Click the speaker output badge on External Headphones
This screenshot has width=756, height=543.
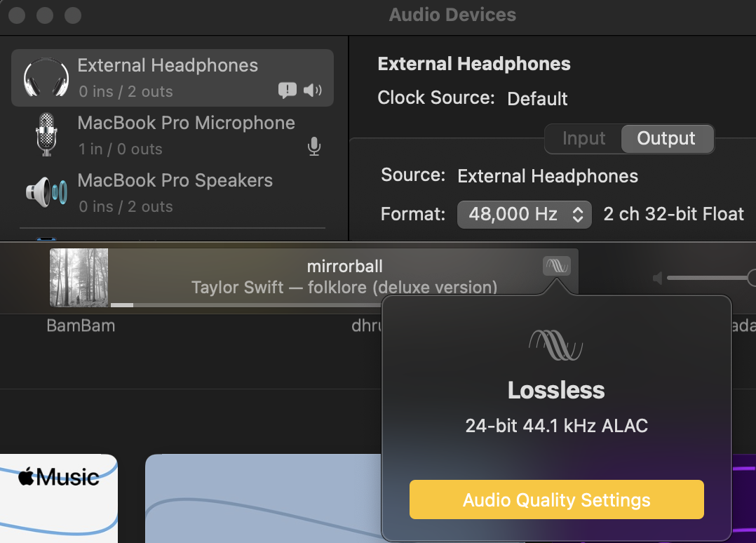click(x=313, y=90)
